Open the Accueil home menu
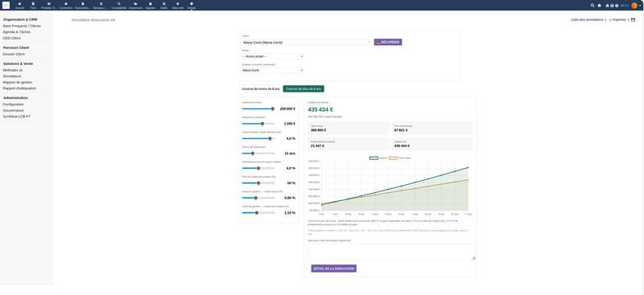Image resolution: width=644 pixels, height=295 pixels. click(19, 6)
